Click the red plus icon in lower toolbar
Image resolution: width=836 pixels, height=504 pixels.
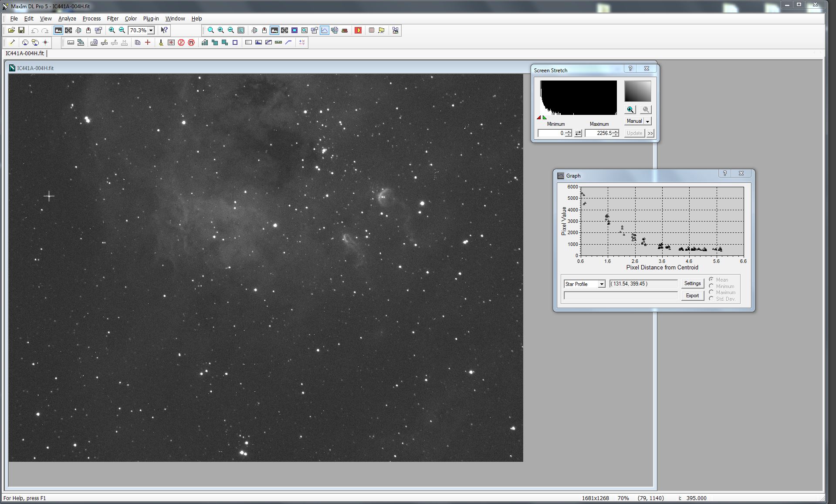(148, 43)
